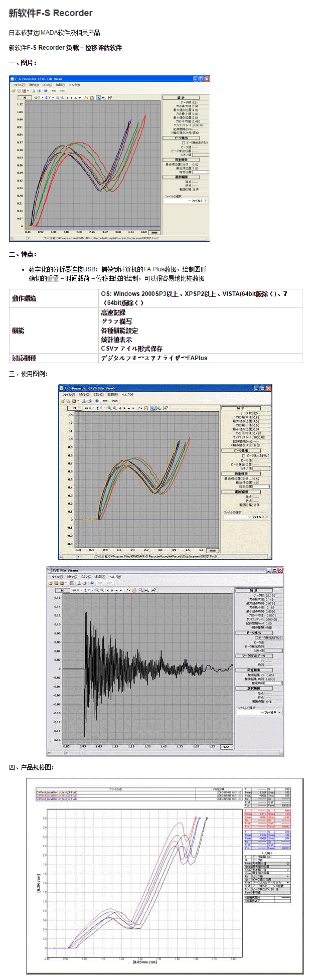
Task: Tick ピーク検出を行なう checkbox in middle F-S Recorder window
Action: tap(244, 455)
